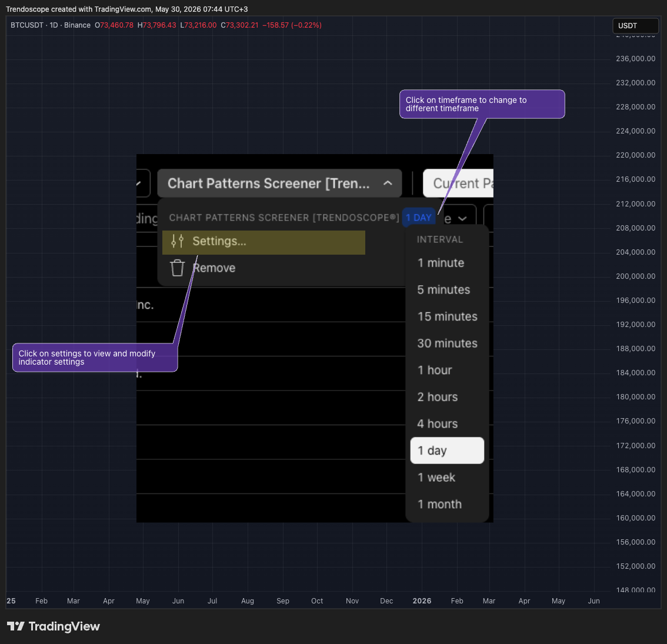Screen dimensions: 667x644
Task: Open the USDT currency selector
Action: 635,25
